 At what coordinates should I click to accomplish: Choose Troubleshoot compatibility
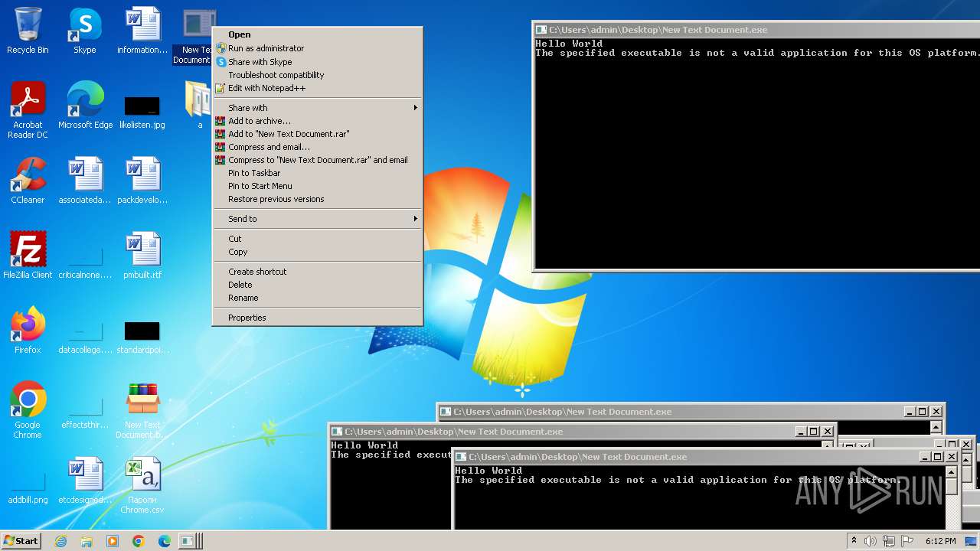[317, 75]
